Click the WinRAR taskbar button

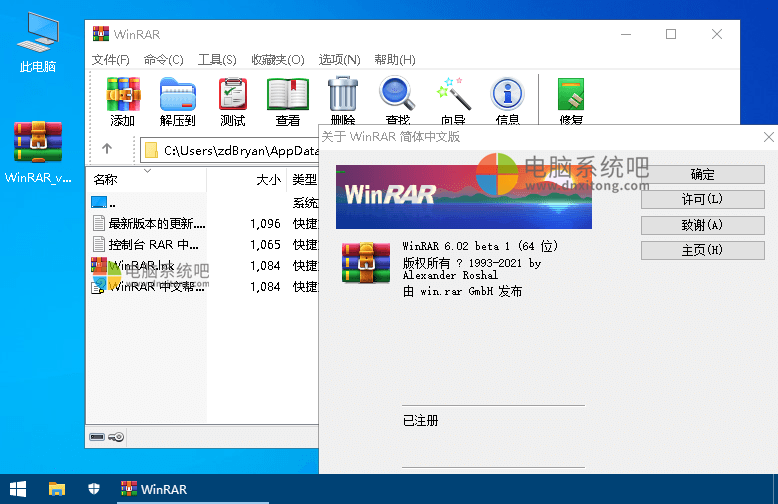pyautogui.click(x=193, y=489)
